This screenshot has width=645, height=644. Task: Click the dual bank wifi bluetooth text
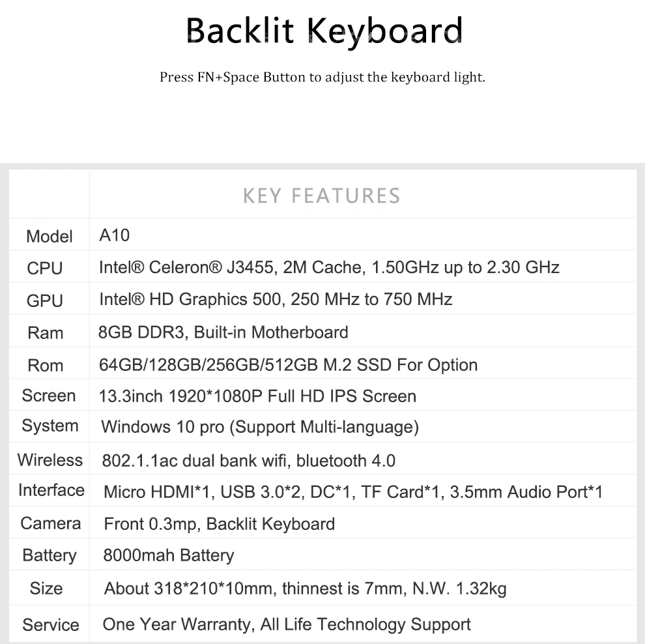[x=248, y=461]
